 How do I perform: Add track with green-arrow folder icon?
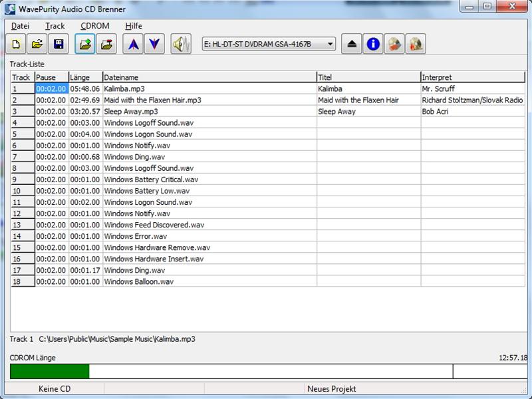click(85, 44)
